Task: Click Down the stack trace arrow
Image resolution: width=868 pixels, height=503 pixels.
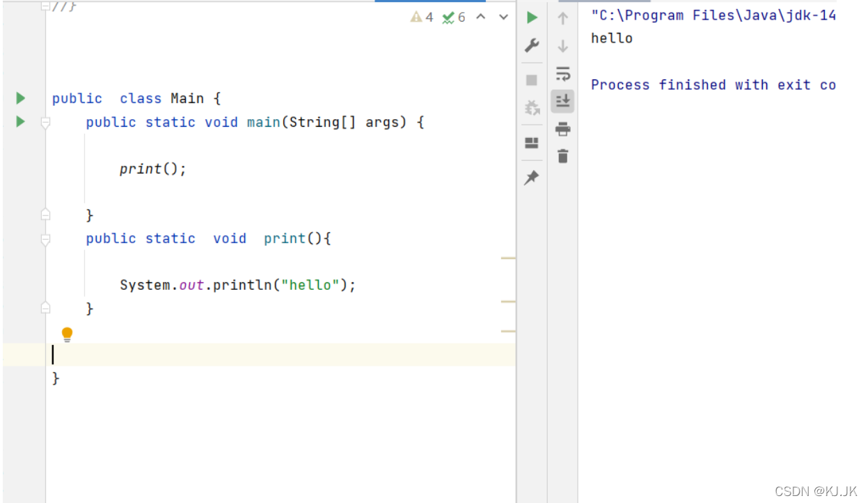Action: click(x=563, y=47)
